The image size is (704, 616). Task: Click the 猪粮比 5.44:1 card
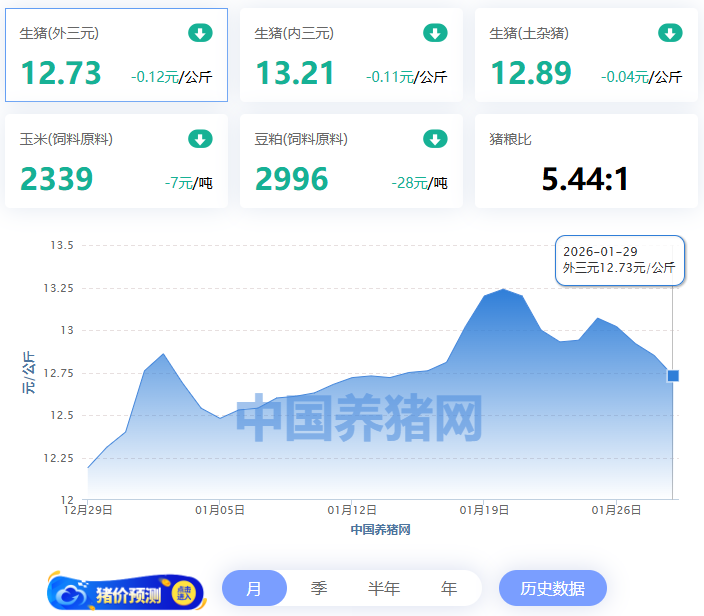[x=586, y=161]
